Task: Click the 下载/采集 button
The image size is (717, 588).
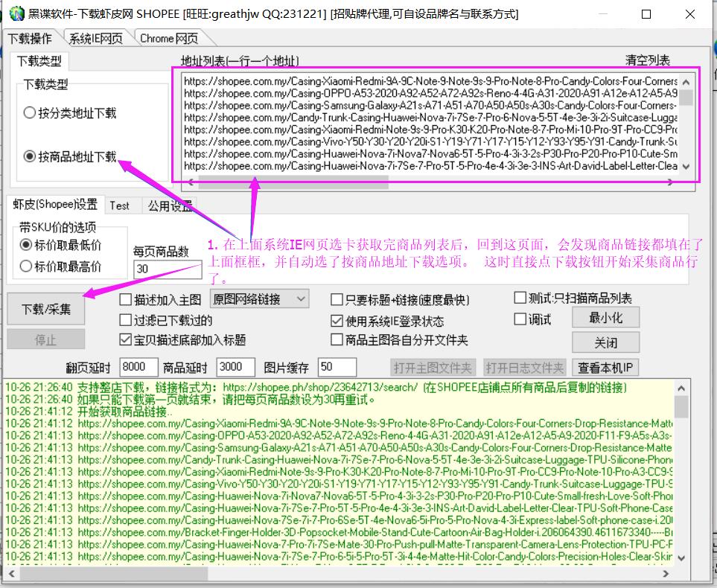Action: pyautogui.click(x=45, y=309)
